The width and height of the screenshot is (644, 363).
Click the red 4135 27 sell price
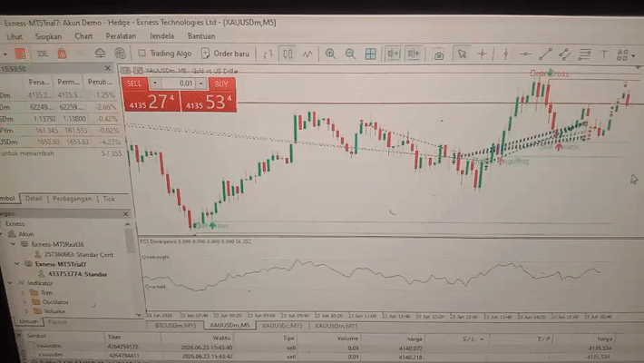[x=151, y=101]
